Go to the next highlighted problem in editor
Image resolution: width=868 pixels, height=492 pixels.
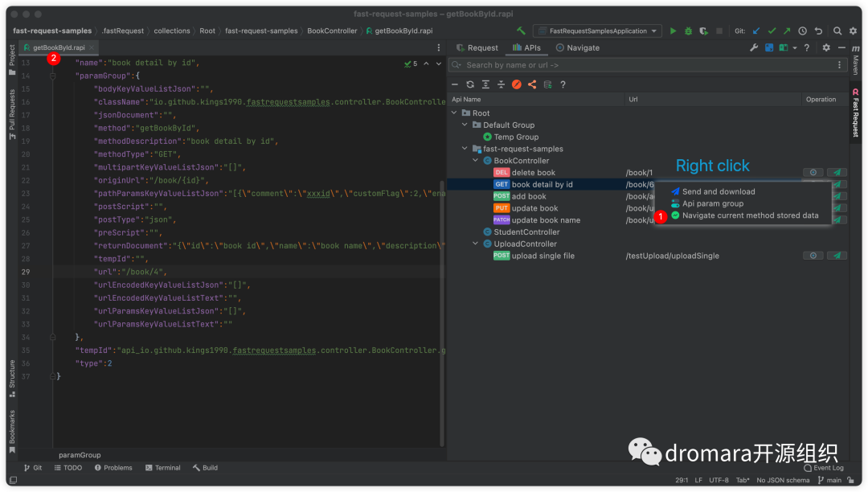[x=439, y=64]
